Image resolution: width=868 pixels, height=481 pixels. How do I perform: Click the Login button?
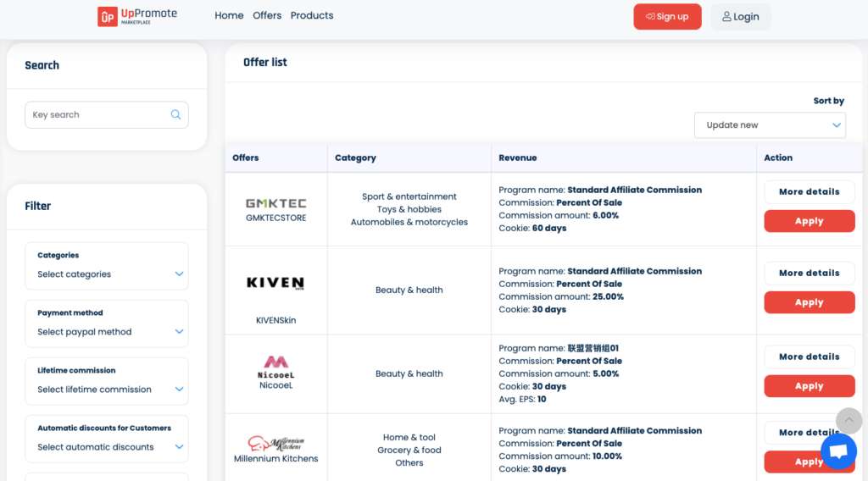(740, 17)
